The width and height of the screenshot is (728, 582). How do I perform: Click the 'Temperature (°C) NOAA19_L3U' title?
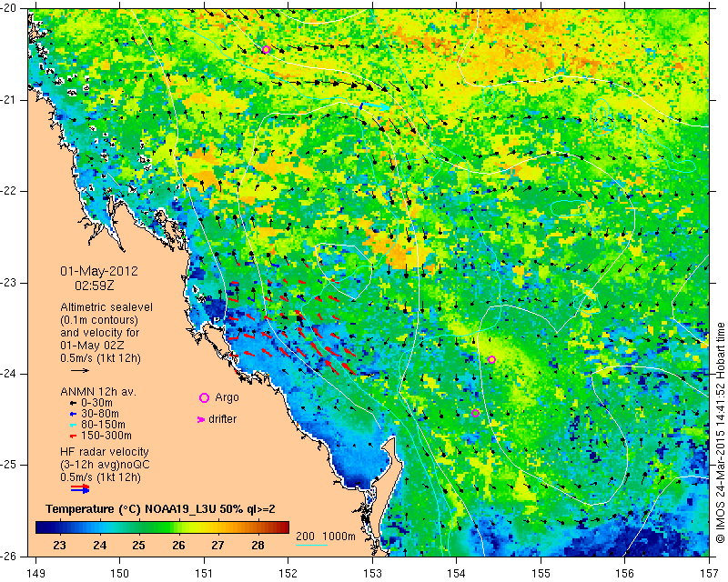(x=131, y=509)
